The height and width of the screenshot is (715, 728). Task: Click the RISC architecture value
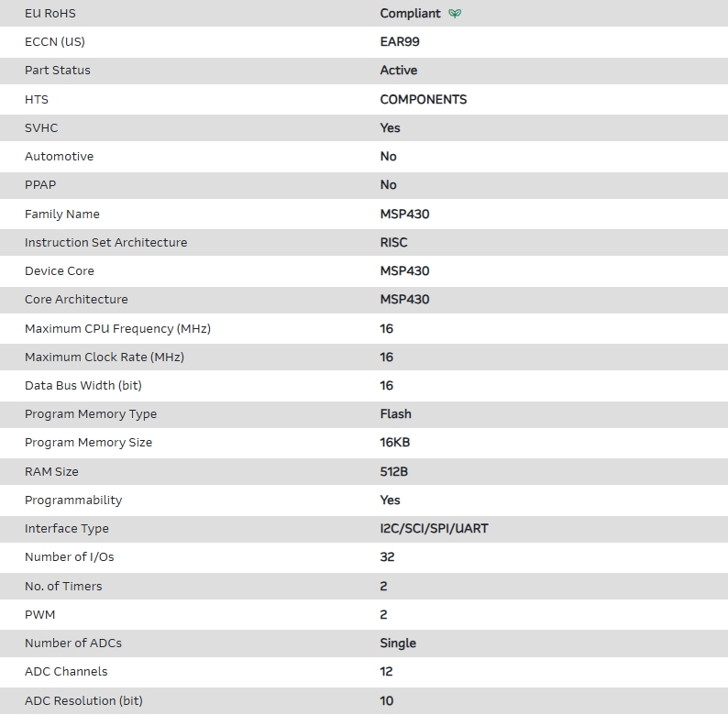coord(394,243)
